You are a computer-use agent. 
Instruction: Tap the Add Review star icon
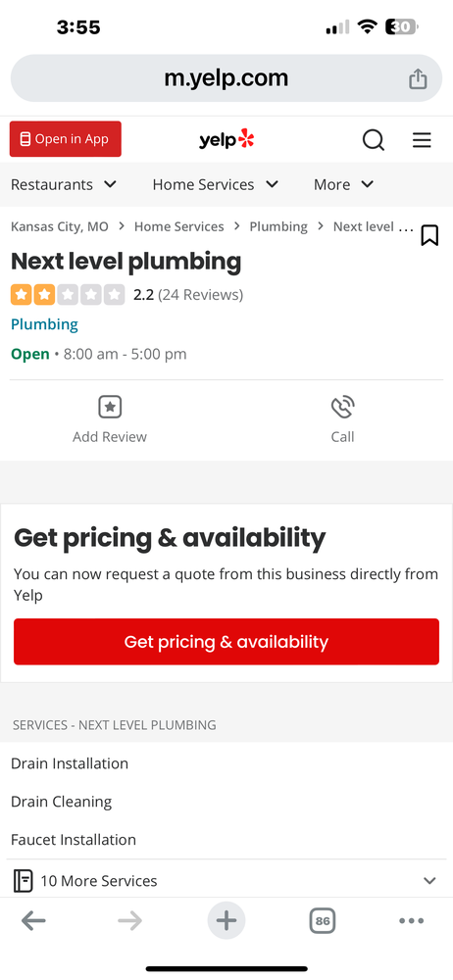[110, 408]
